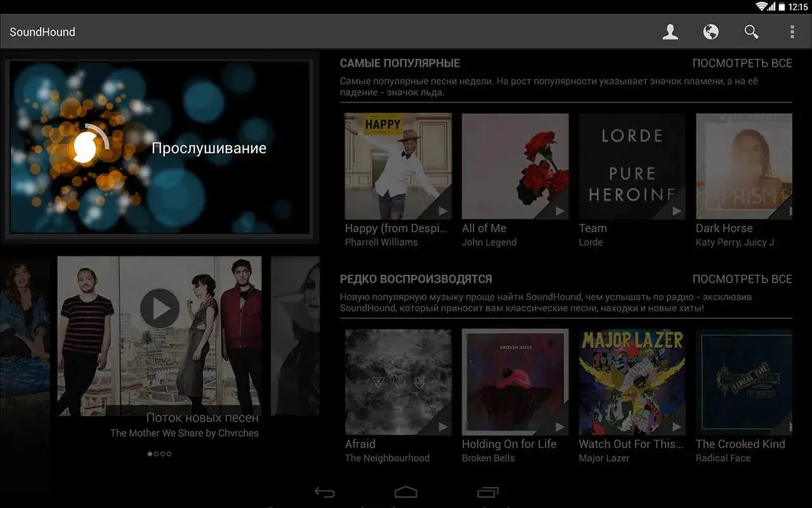
Task: Select artist name The Neighbourhood
Action: tap(387, 458)
